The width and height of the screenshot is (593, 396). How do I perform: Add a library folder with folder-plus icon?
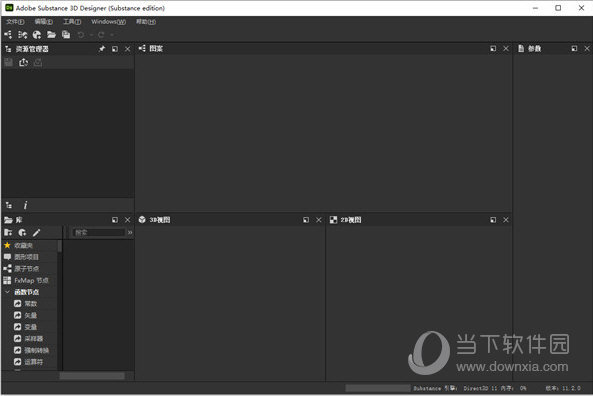(x=8, y=233)
